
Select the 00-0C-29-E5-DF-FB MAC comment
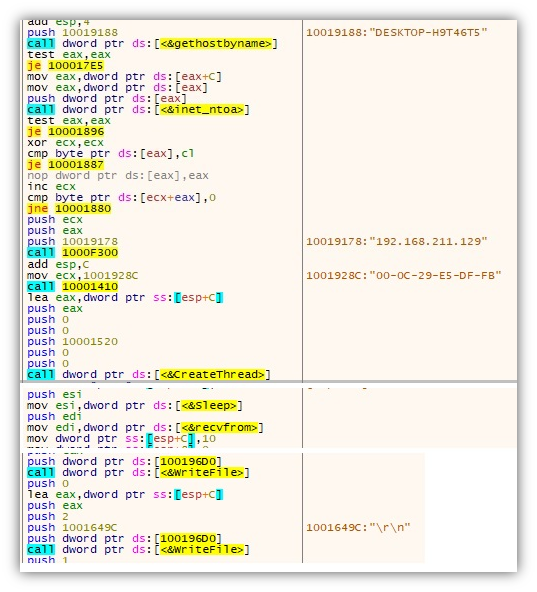click(403, 276)
